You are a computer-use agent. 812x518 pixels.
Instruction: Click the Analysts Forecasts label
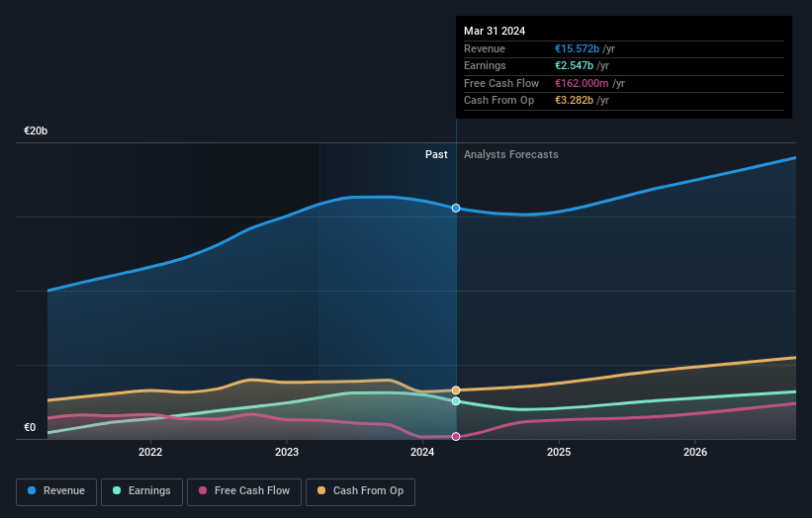coord(511,155)
